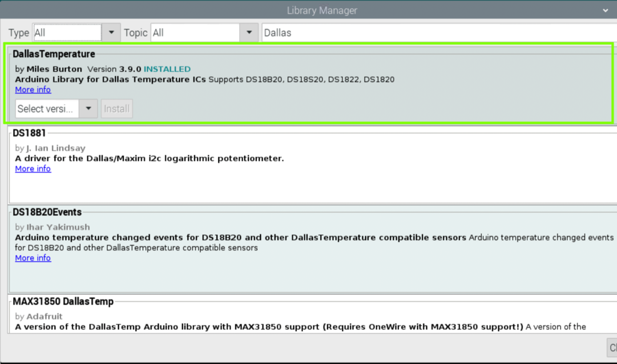Click the Select version combo box
The width and height of the screenshot is (617, 364).
click(x=47, y=108)
